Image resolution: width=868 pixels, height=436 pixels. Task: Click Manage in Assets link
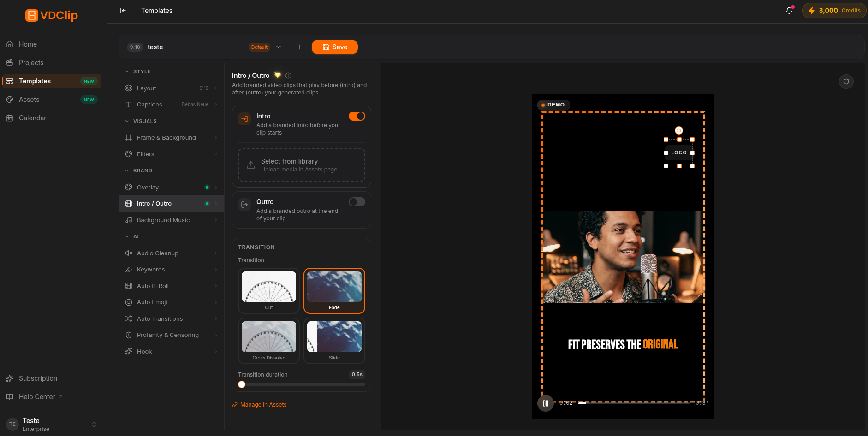click(x=259, y=405)
